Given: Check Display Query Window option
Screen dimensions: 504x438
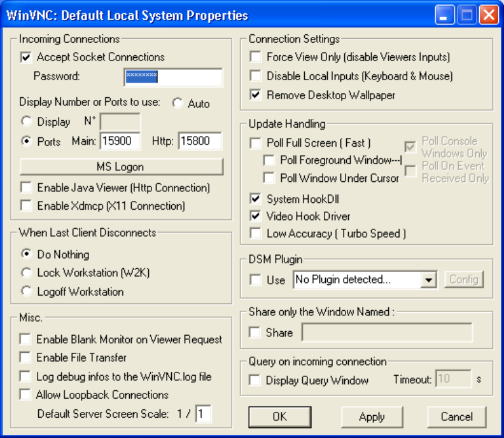Looking at the screenshot, I should click(255, 380).
